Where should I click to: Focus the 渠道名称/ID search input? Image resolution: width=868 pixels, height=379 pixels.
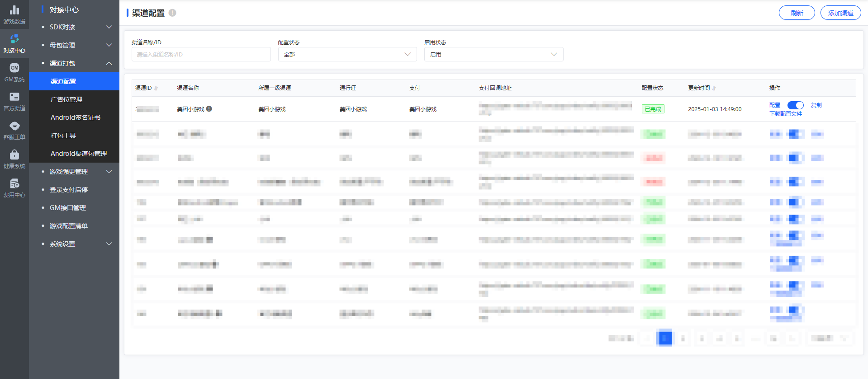tap(201, 54)
